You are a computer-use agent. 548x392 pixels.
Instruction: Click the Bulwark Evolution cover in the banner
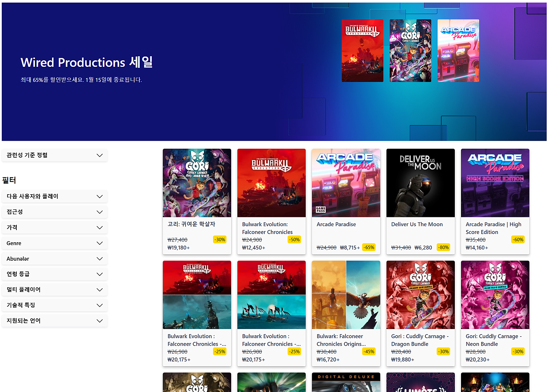[362, 51]
